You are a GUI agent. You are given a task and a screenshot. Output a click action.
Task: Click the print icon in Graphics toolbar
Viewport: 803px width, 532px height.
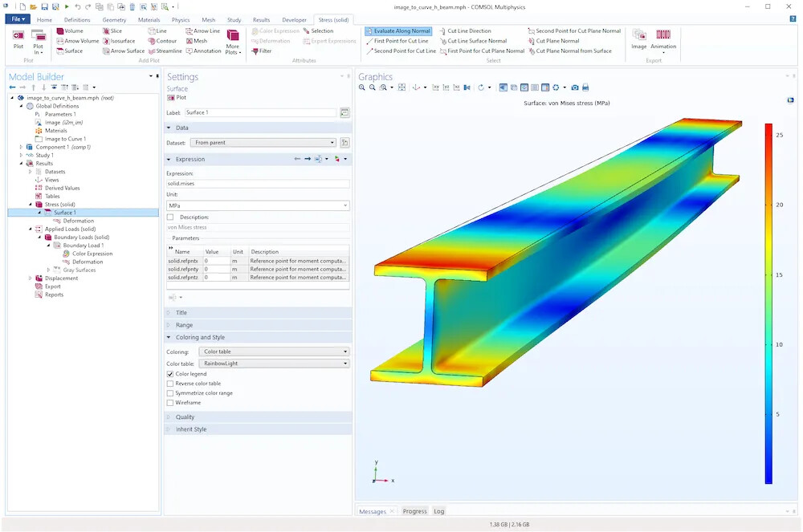coord(585,87)
